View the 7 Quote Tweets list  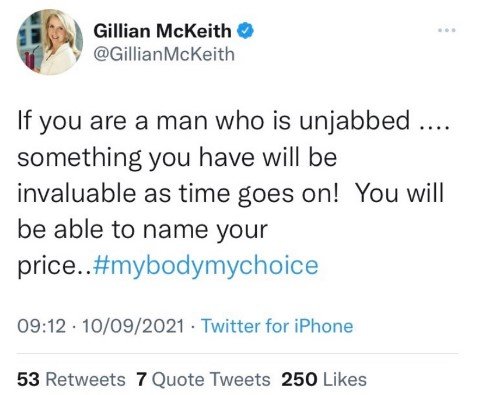coord(203,380)
